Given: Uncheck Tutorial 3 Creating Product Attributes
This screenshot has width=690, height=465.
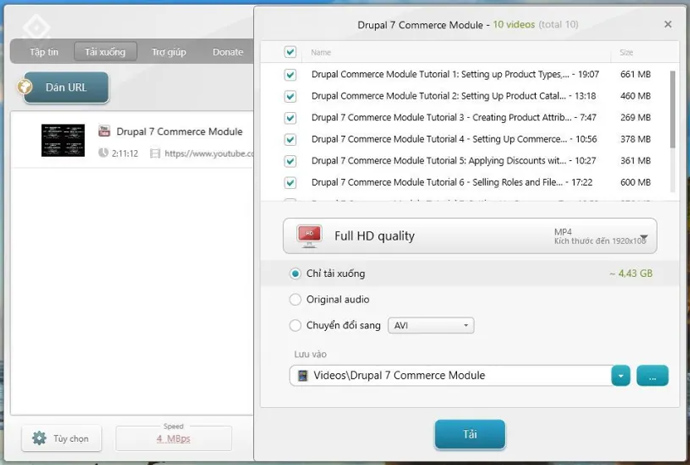Looking at the screenshot, I should pyautogui.click(x=290, y=117).
